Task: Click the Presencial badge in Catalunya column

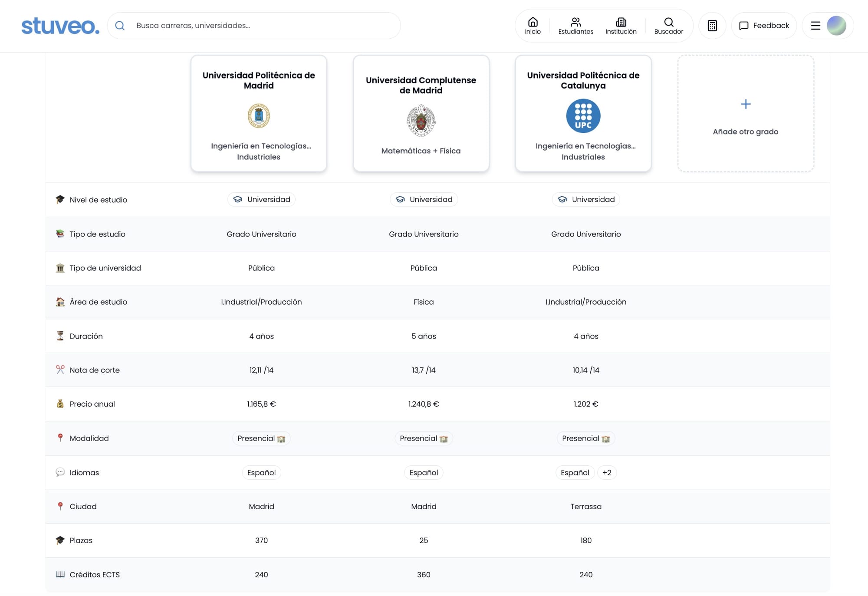Action: (586, 438)
